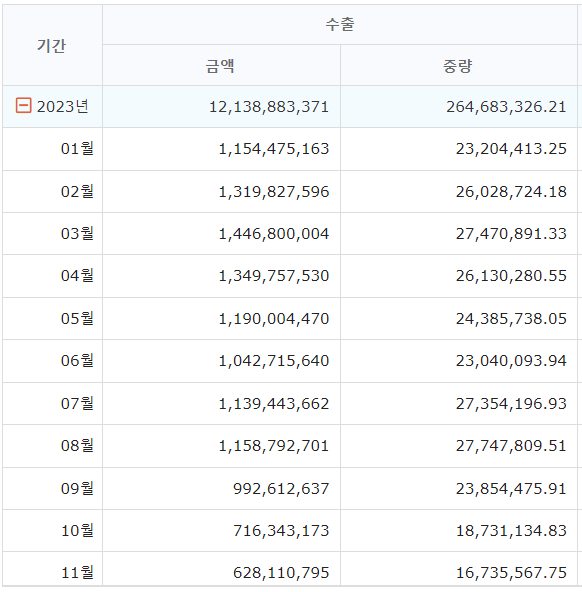
Task: Select the 02월 export amount 1,319,827,596
Action: (x=274, y=191)
